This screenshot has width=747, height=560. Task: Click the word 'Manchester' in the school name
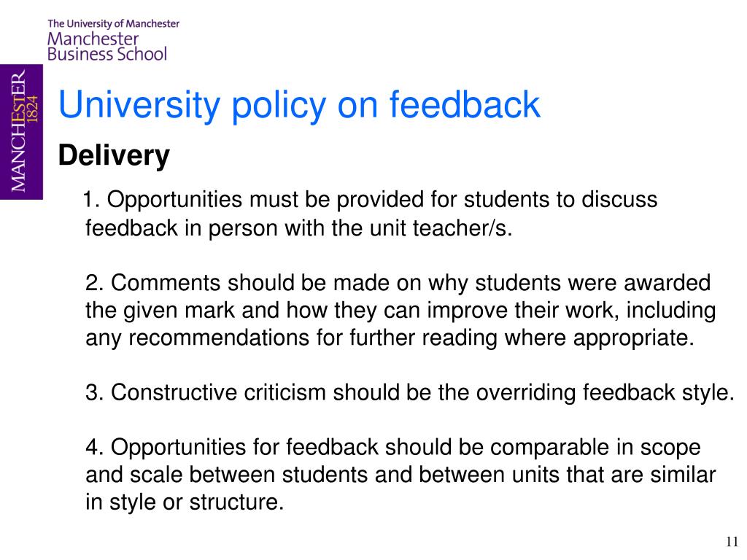tap(93, 39)
